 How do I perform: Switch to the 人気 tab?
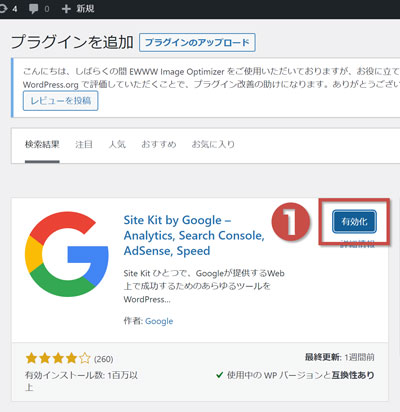(117, 144)
